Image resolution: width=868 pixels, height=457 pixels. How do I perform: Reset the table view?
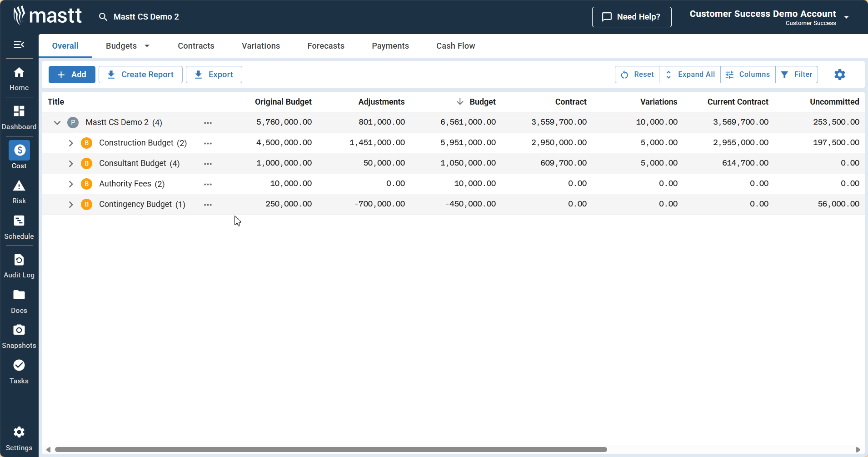(x=637, y=75)
